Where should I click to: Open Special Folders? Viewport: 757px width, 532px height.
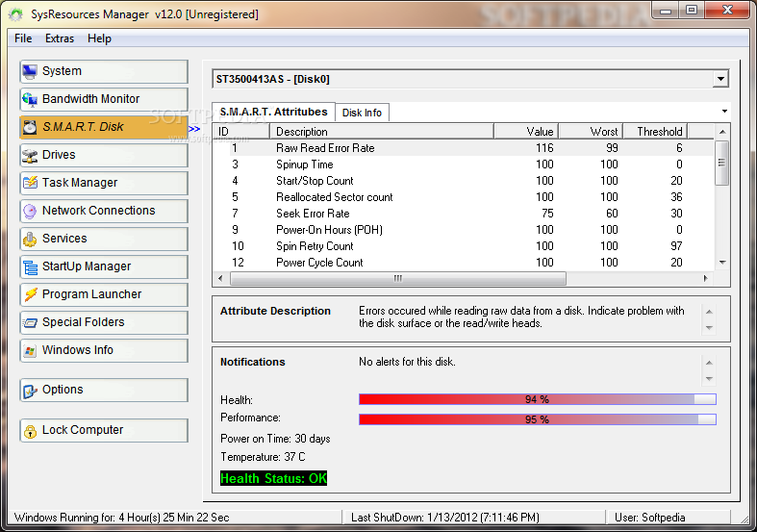pos(104,322)
